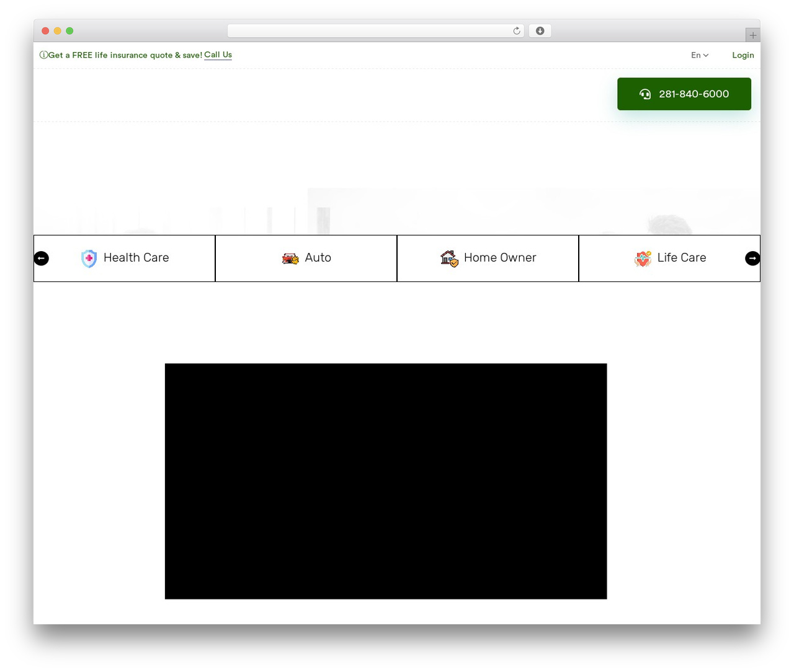The height and width of the screenshot is (672, 794).
Task: Open a new browser tab with plus
Action: pyautogui.click(x=752, y=35)
